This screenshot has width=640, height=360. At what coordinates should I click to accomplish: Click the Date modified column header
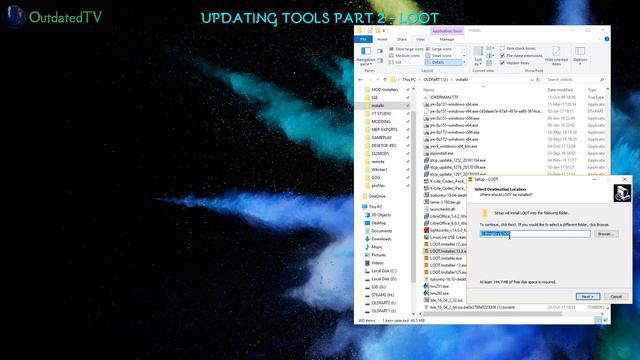560,90
